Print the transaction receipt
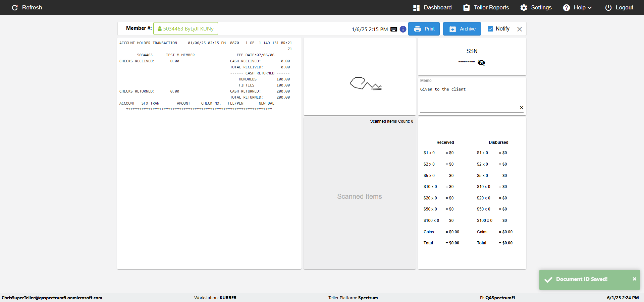644x302 pixels. 424,29
